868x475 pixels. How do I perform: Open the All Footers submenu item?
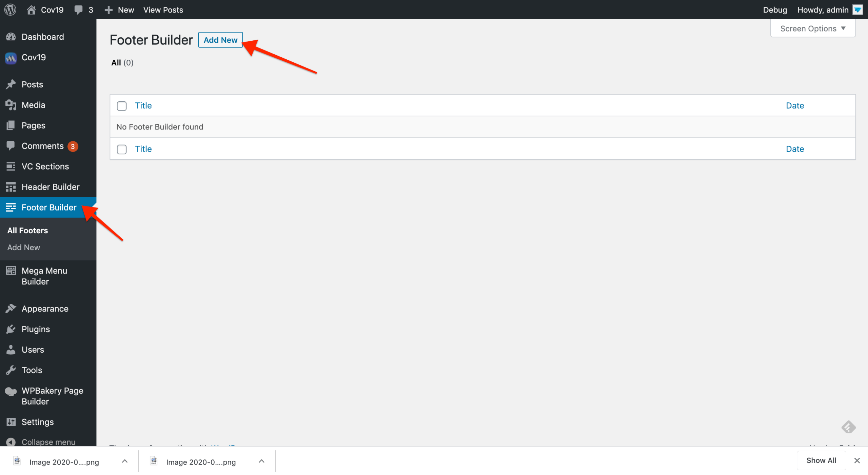tap(28, 231)
